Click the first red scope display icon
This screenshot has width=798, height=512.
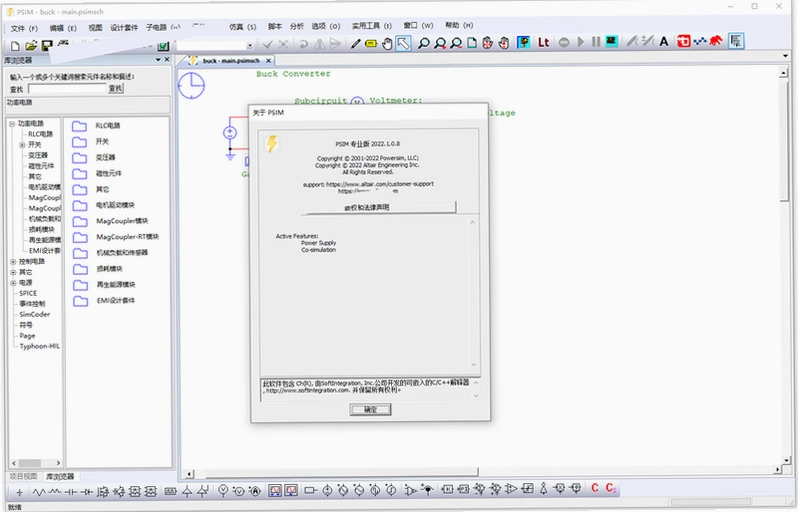click(275, 491)
